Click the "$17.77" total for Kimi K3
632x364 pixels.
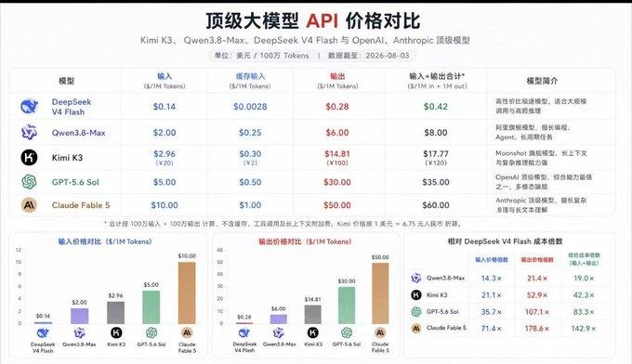tap(435, 154)
